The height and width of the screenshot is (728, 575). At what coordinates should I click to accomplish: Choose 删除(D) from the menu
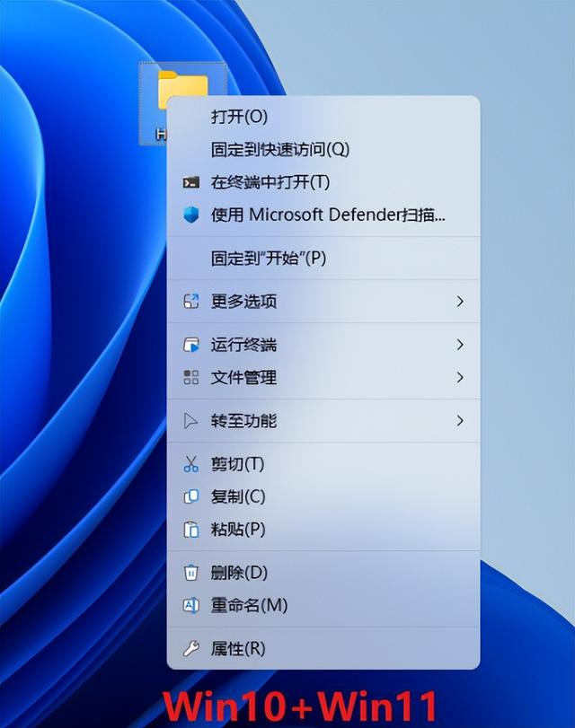323,573
